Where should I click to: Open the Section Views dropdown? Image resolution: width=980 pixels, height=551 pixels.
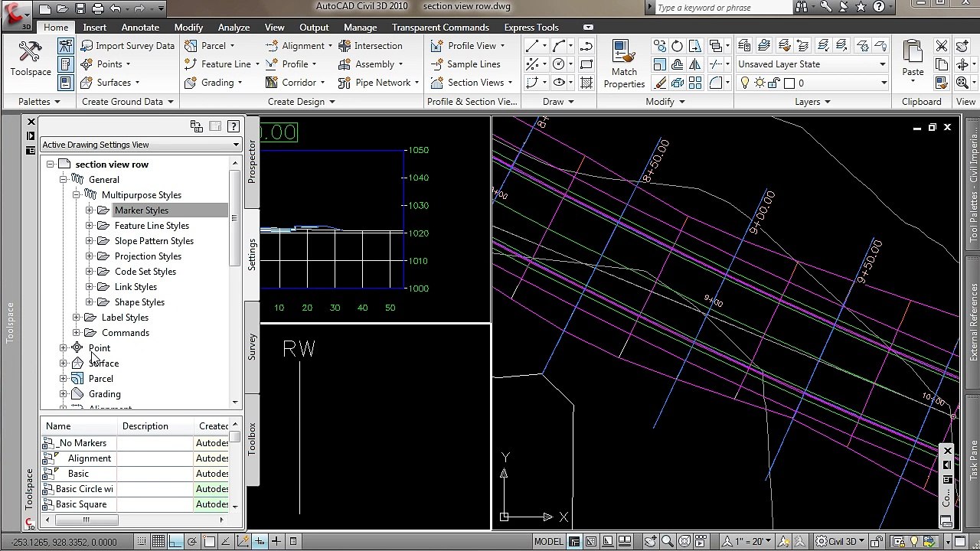click(471, 83)
